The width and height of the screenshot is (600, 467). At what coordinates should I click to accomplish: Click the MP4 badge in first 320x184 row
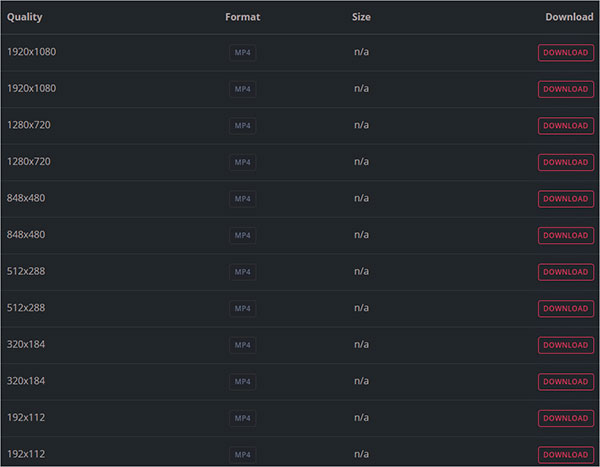click(x=242, y=345)
